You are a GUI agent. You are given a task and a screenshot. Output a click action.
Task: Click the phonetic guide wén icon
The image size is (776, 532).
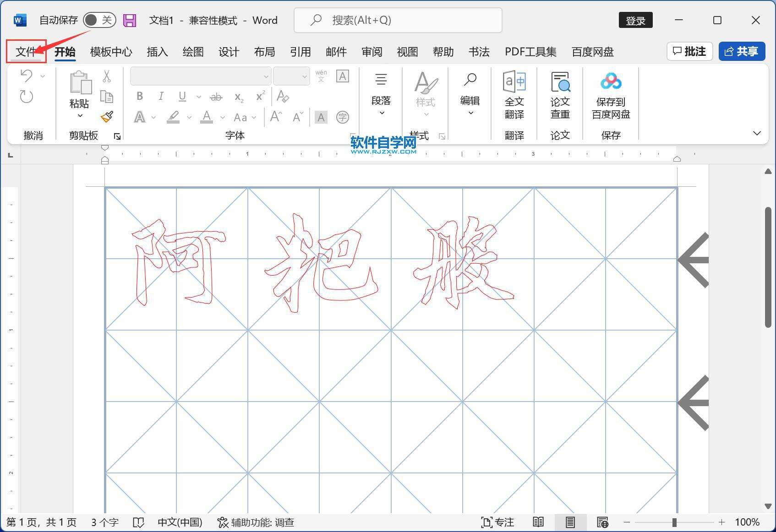tap(321, 76)
